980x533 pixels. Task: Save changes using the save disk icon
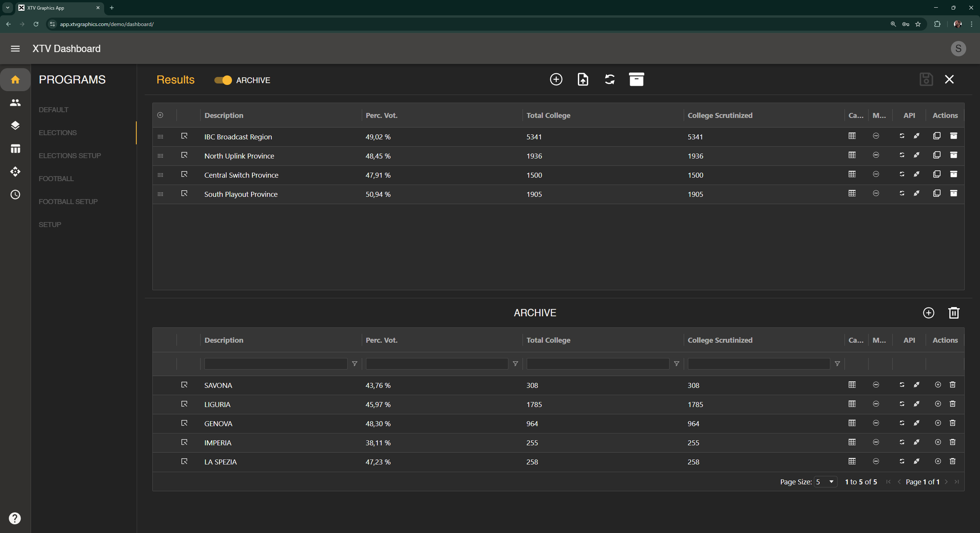tap(926, 79)
